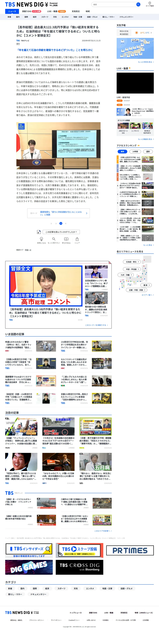Select 経済 in the category navigation bar

[x=35, y=17]
